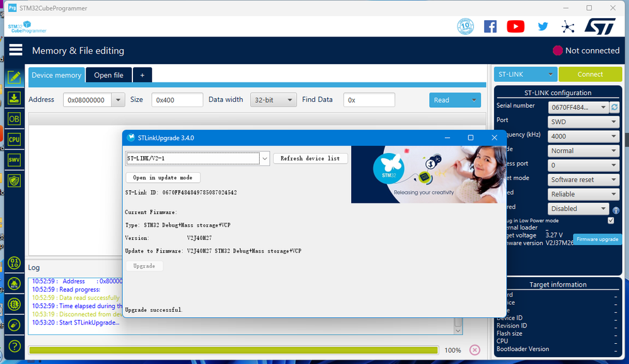Switch to the Device memory tab

56,75
